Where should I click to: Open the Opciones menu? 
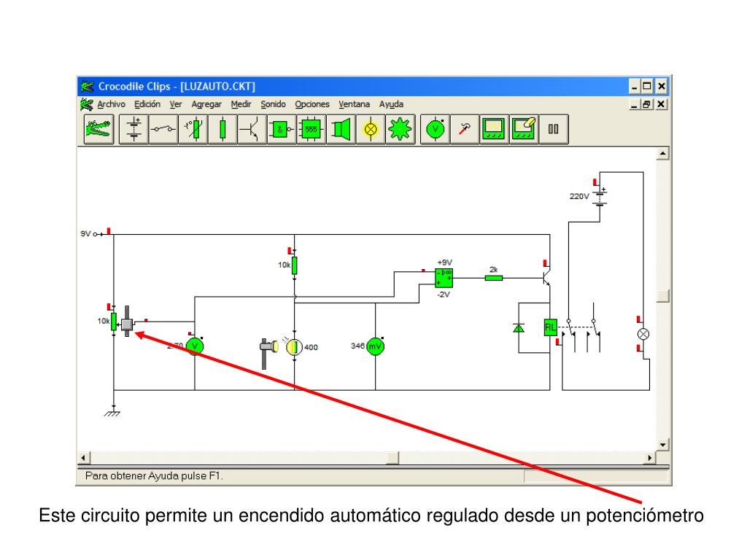[312, 104]
